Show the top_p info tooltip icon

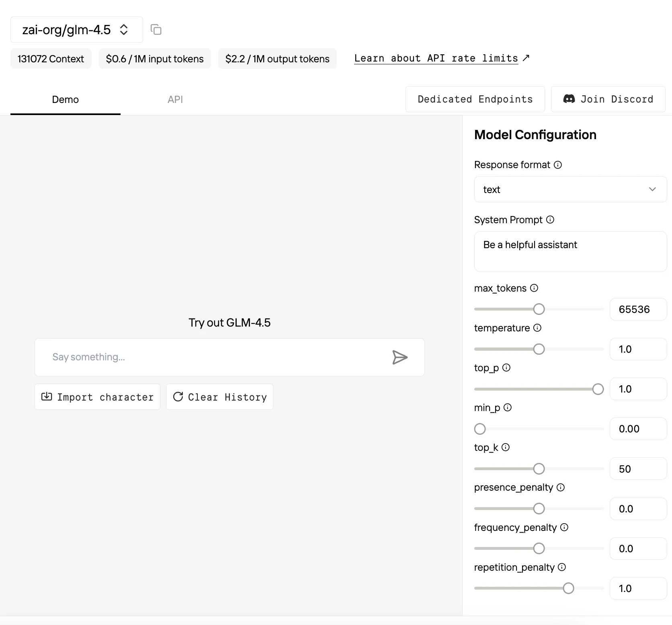(506, 368)
